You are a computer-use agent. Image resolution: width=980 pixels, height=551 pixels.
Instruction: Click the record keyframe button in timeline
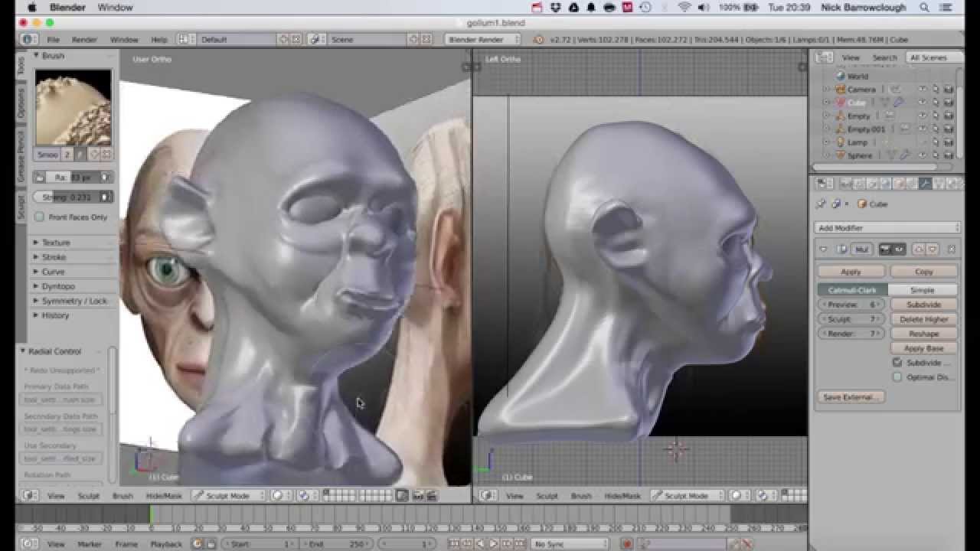[x=627, y=544]
